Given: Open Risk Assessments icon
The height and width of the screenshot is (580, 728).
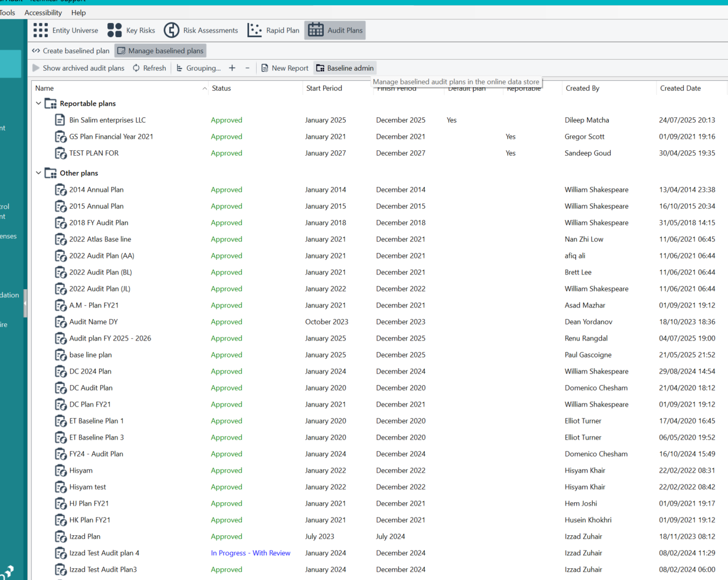Looking at the screenshot, I should click(172, 30).
